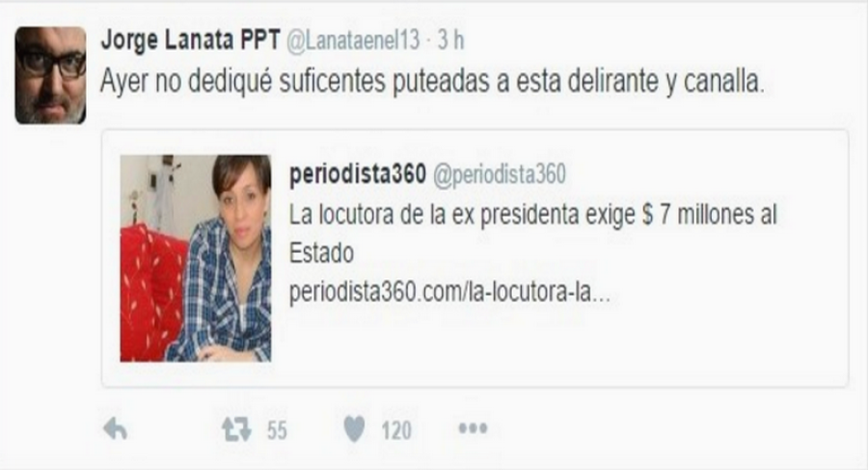Click the retweet arrows icon
Viewport: 868px width, 470px height.
[x=236, y=429]
